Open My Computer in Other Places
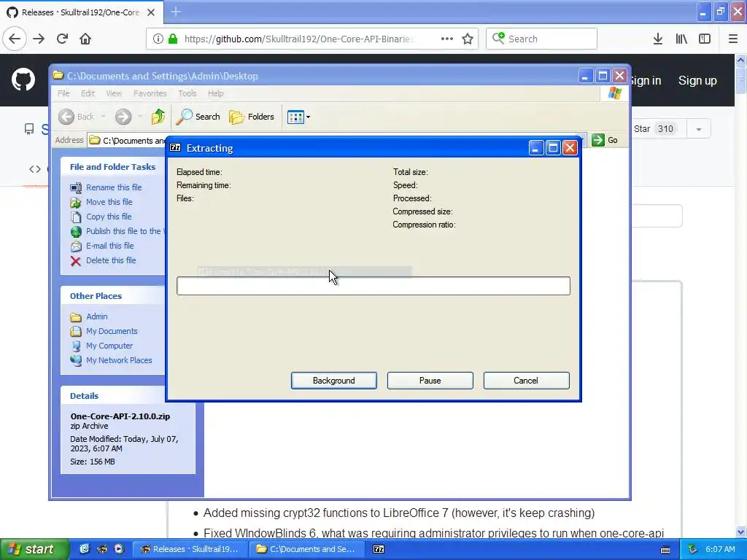 coord(109,346)
